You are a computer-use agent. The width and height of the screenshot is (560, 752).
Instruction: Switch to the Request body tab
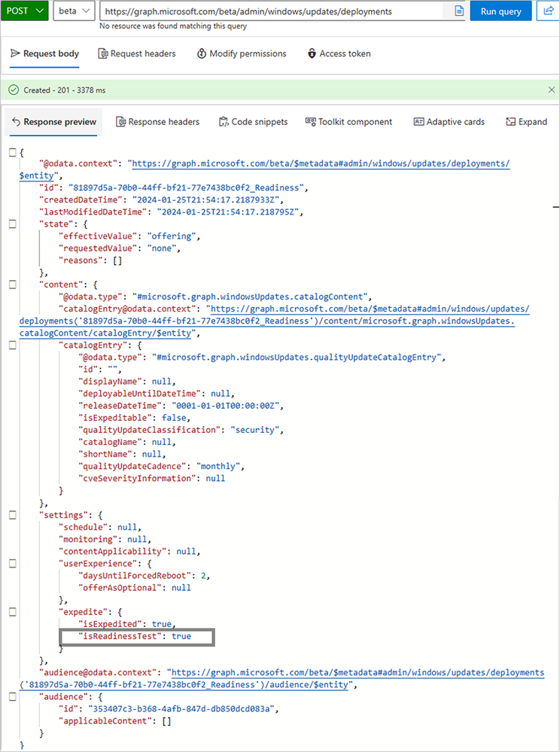click(44, 53)
